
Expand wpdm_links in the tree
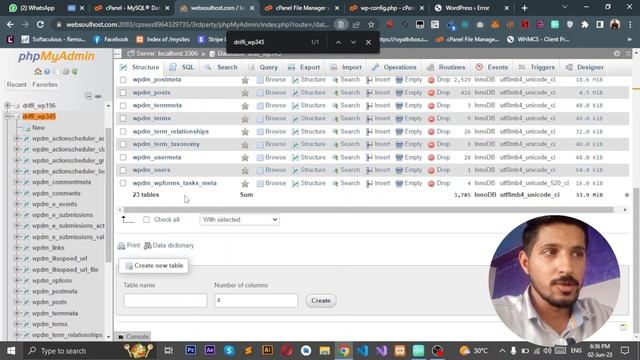coord(17,248)
